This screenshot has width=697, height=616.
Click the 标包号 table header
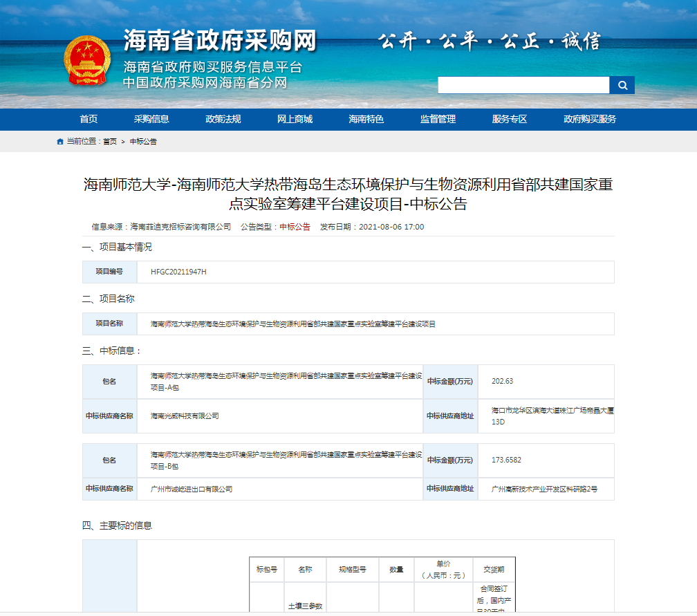tap(267, 570)
